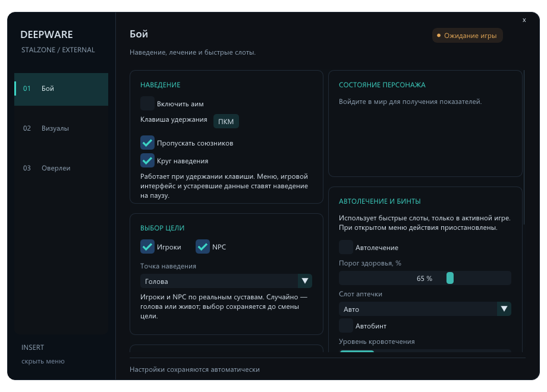Viewport: 547px width, 392px height.
Task: Click the АВТОЛЕЧЕНИЕ И БИНТЫ heading
Action: [x=379, y=201]
